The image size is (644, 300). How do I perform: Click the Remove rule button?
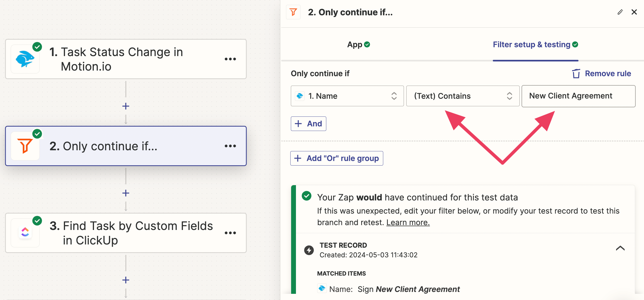click(x=602, y=74)
